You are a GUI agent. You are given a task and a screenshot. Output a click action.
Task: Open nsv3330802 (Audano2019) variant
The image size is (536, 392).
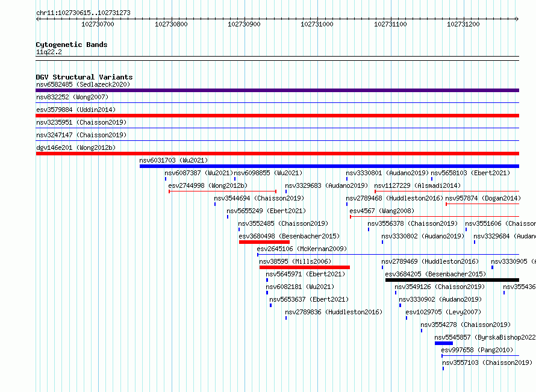[423, 236]
